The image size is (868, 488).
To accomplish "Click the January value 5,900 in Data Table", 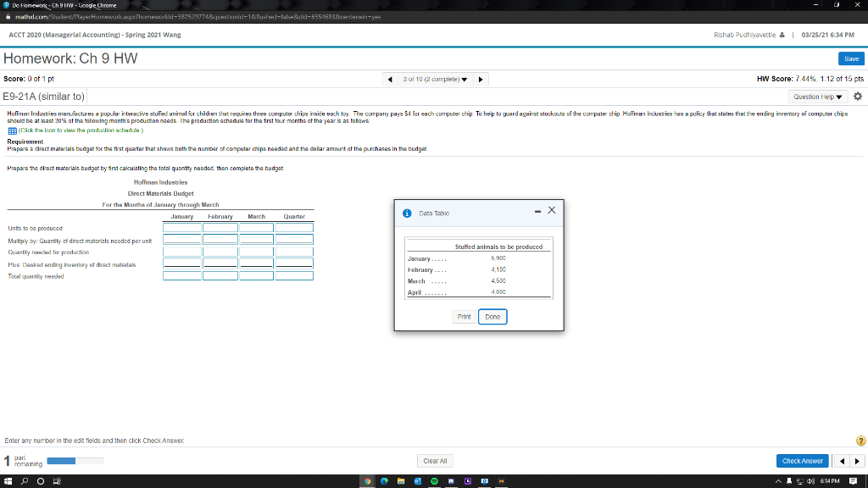I will tap(498, 258).
